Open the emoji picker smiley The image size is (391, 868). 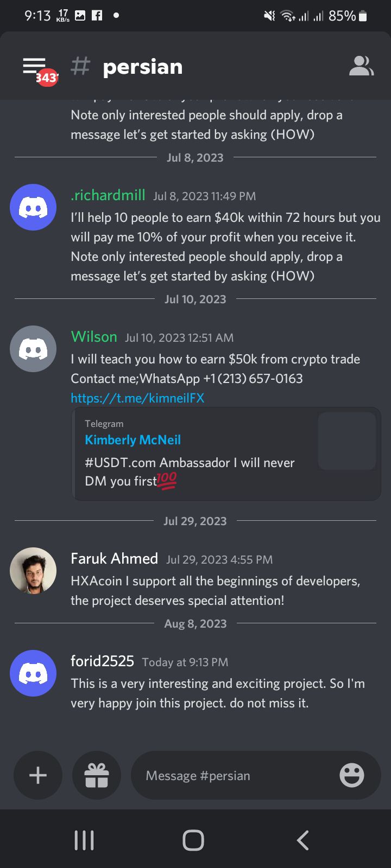click(352, 775)
